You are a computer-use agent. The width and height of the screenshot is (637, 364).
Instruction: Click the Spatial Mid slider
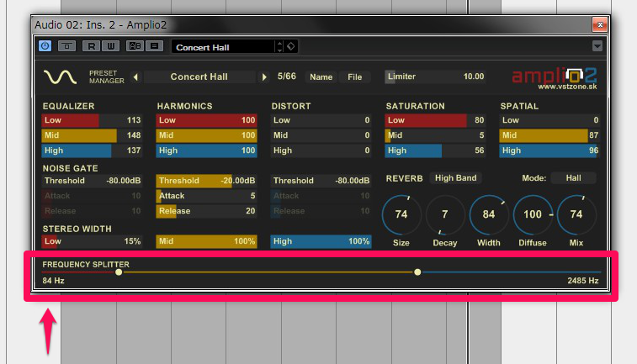[x=549, y=135]
